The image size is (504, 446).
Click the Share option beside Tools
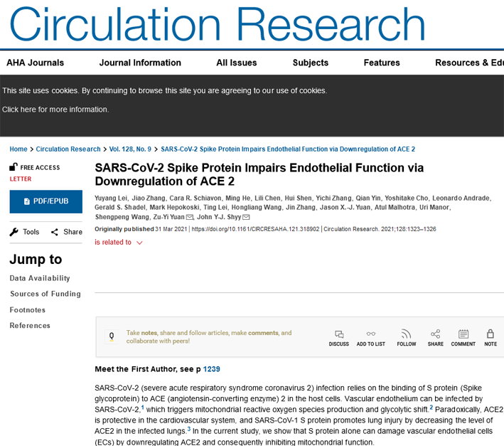pyautogui.click(x=66, y=232)
